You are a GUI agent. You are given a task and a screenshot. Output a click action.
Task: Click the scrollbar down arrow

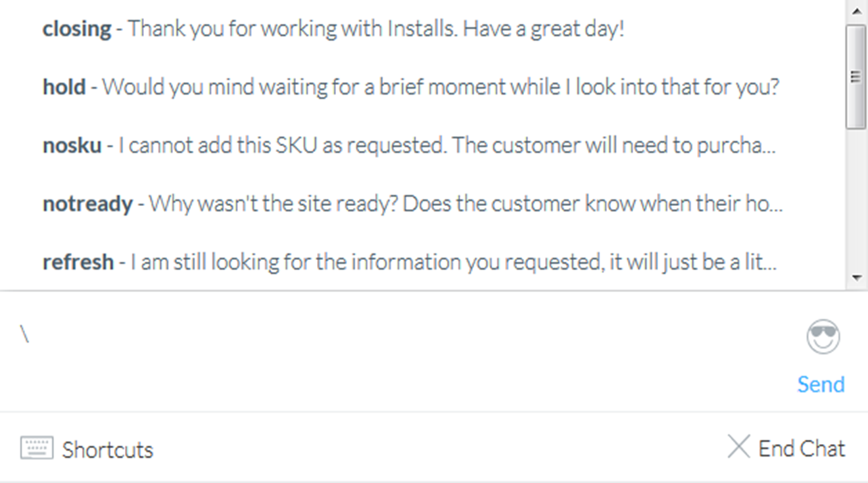coord(856,278)
